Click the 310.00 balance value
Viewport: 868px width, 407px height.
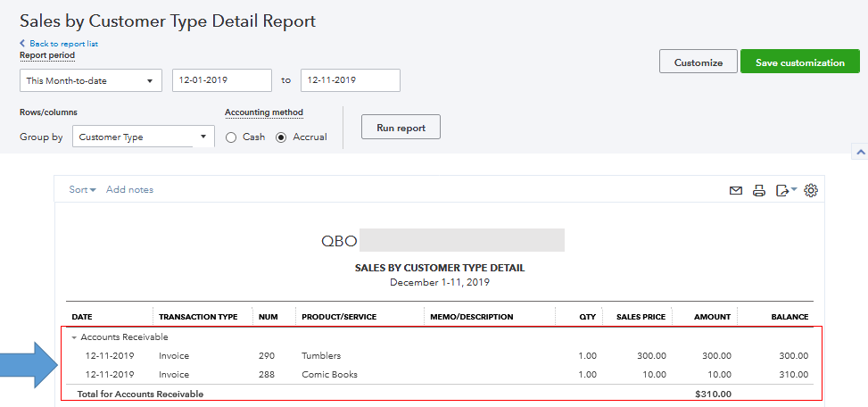(793, 374)
